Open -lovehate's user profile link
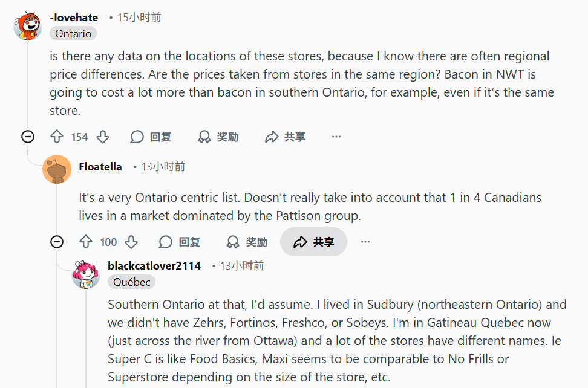Viewport: 588px width, 388px height. tap(74, 18)
